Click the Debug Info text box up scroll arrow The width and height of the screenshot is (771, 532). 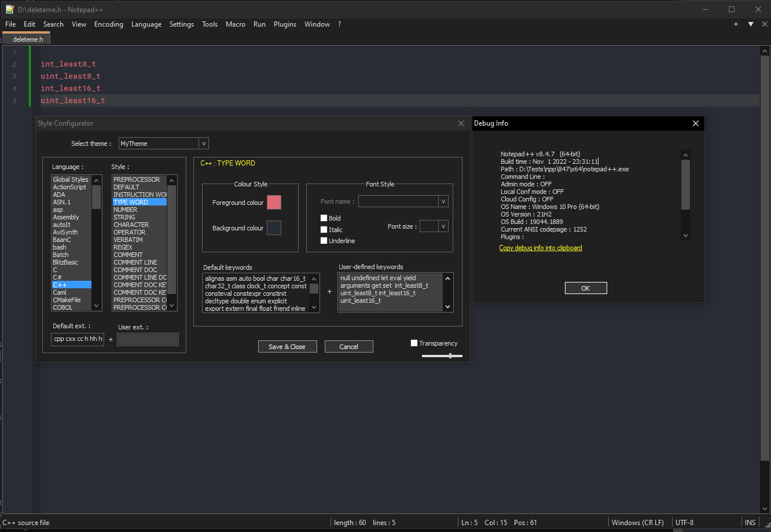[x=686, y=155]
